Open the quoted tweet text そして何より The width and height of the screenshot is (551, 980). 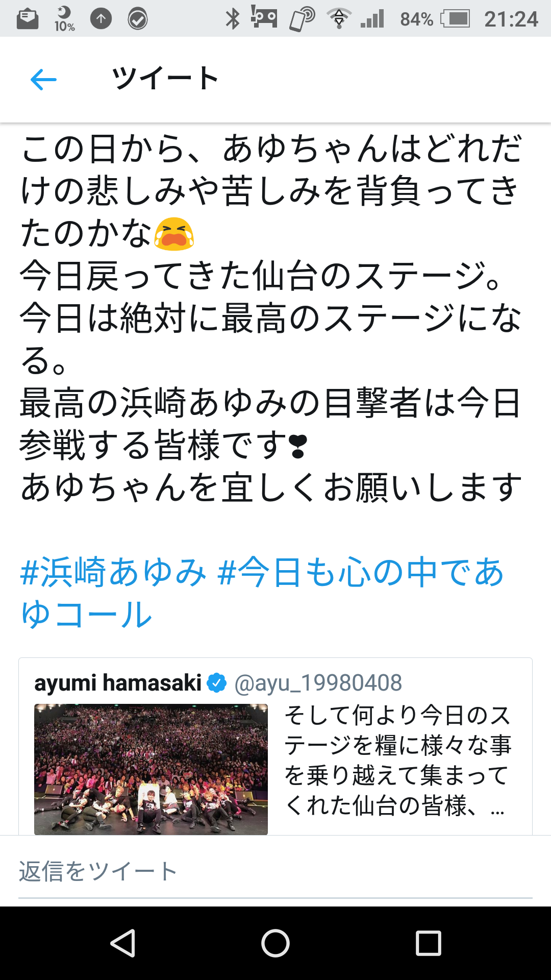[396, 761]
